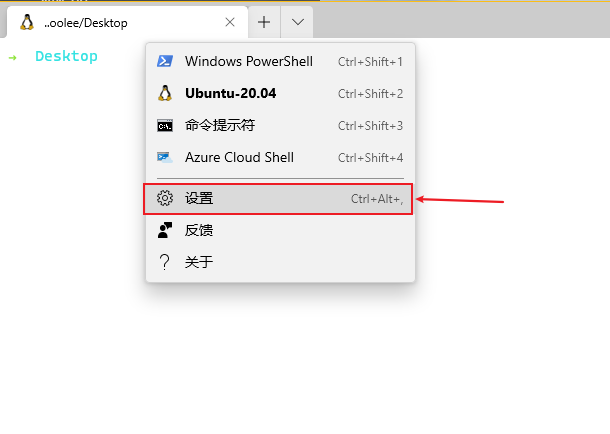Close the ..oolee/Desktop tab
The width and height of the screenshot is (610, 434).
[230, 22]
